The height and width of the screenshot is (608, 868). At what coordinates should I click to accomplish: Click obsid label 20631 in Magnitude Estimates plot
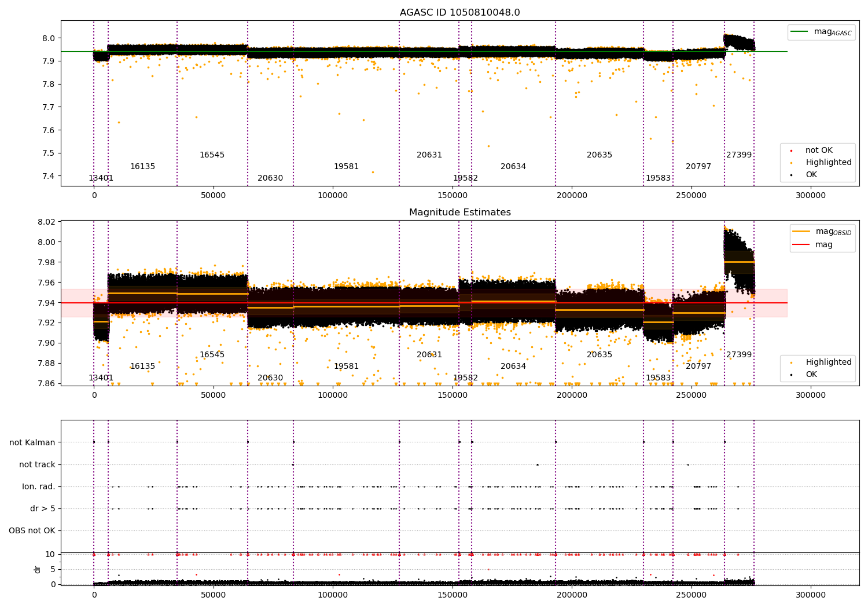429,355
